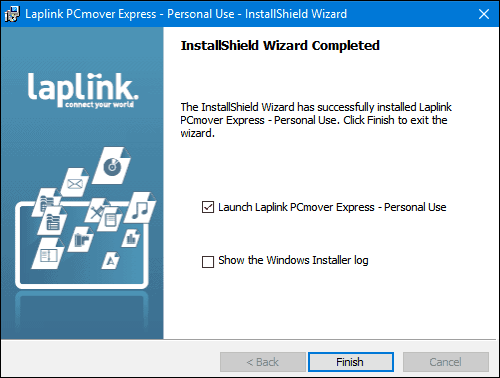Image resolution: width=500 pixels, height=378 pixels.
Task: Click Finish to exit the wizard
Action: [x=351, y=362]
